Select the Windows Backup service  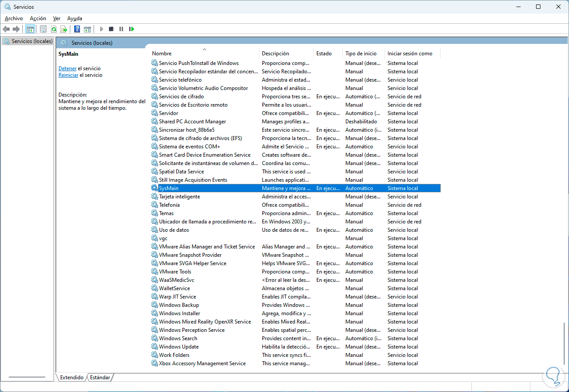[x=295, y=305]
